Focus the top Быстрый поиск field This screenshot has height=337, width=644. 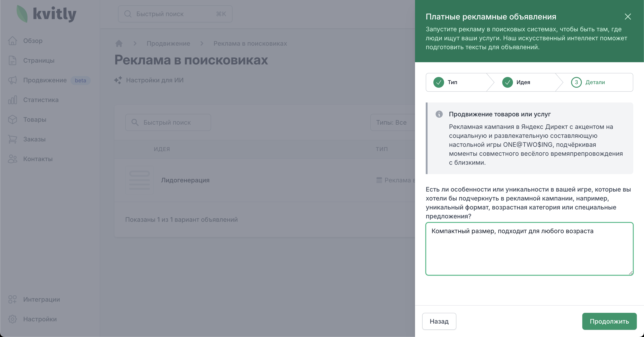pyautogui.click(x=175, y=14)
